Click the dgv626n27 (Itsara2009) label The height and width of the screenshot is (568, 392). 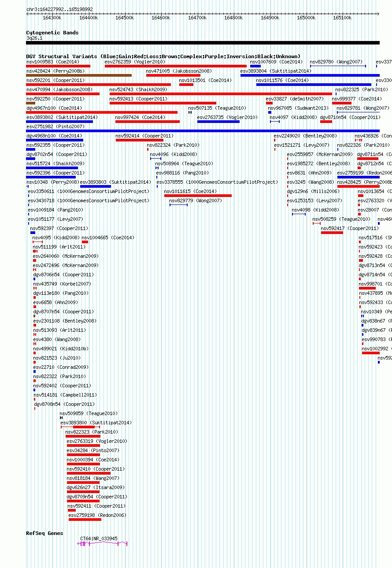(96, 487)
